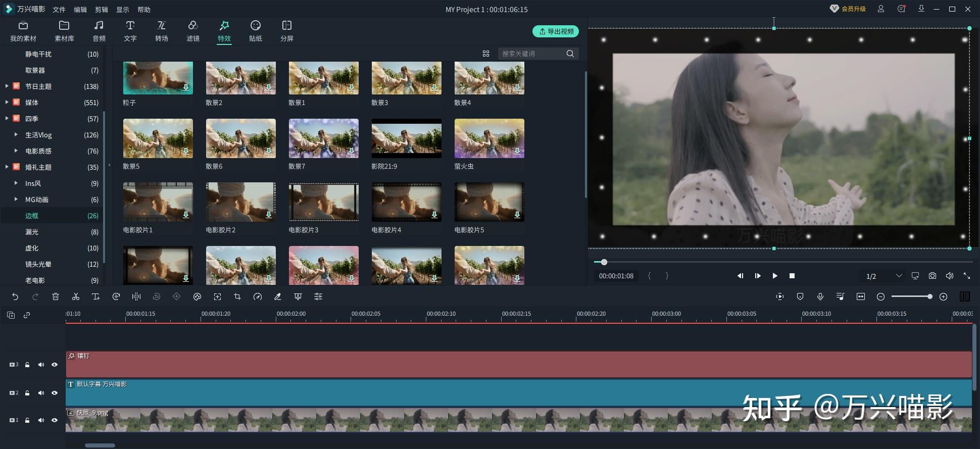Click the preview playback progress handle
The height and width of the screenshot is (449, 980).
pos(604,262)
